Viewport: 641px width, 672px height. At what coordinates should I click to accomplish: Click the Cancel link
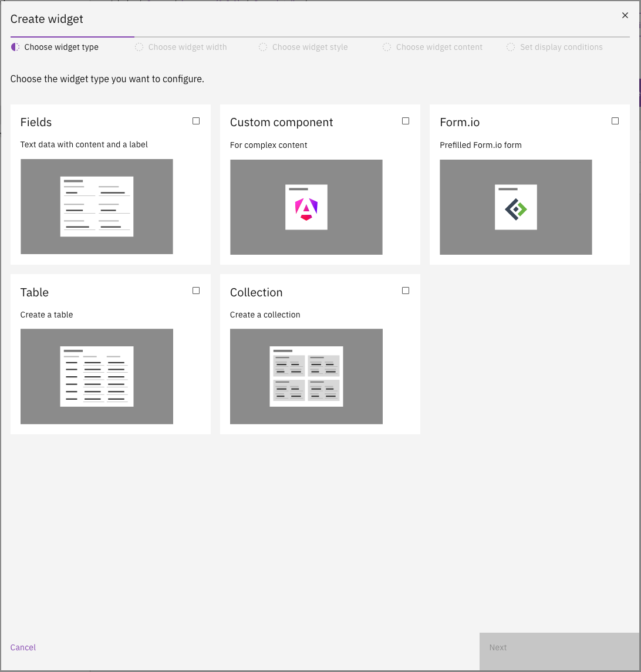(x=23, y=647)
